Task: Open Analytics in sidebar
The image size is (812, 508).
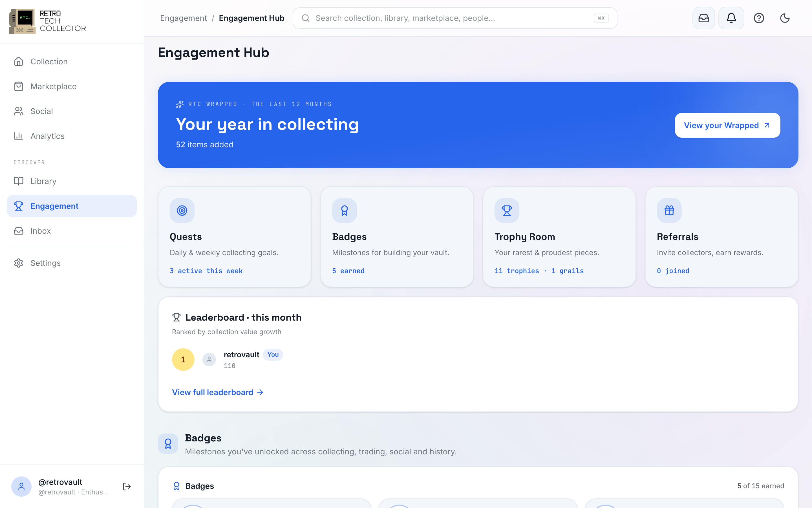Action: coord(72,136)
